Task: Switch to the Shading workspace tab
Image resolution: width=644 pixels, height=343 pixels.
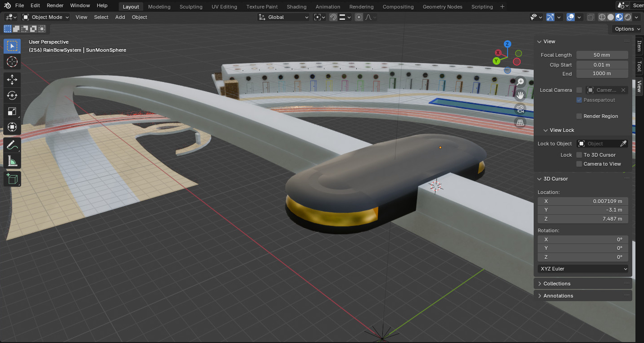Action: pos(296,7)
